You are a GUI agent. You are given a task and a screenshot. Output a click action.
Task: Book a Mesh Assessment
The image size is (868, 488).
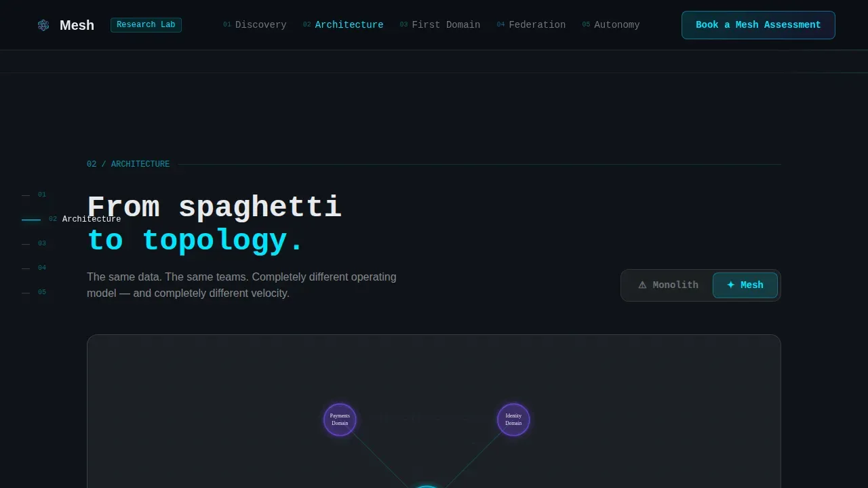pos(758,25)
